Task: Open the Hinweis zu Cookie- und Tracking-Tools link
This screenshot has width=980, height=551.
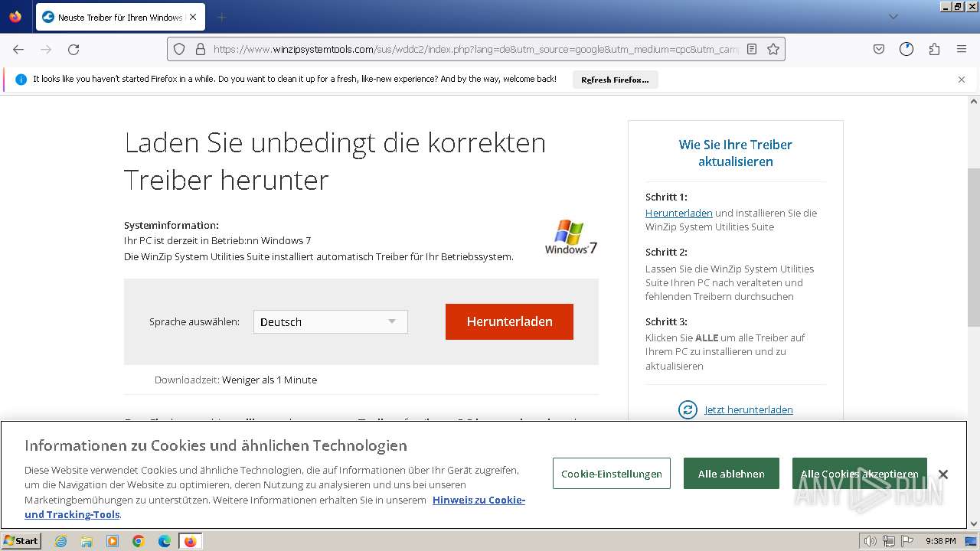Action: tap(275, 507)
